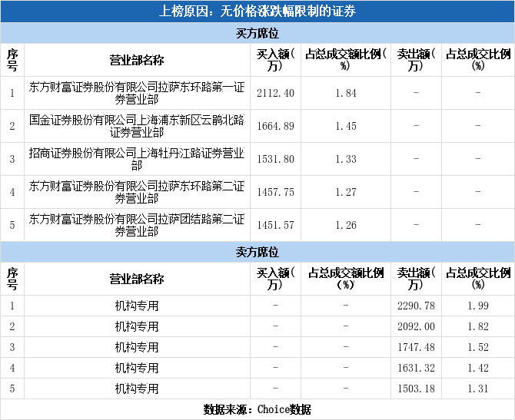The image size is (515, 420).
Task: Click sell percentage 1.82
Action: click(478, 326)
